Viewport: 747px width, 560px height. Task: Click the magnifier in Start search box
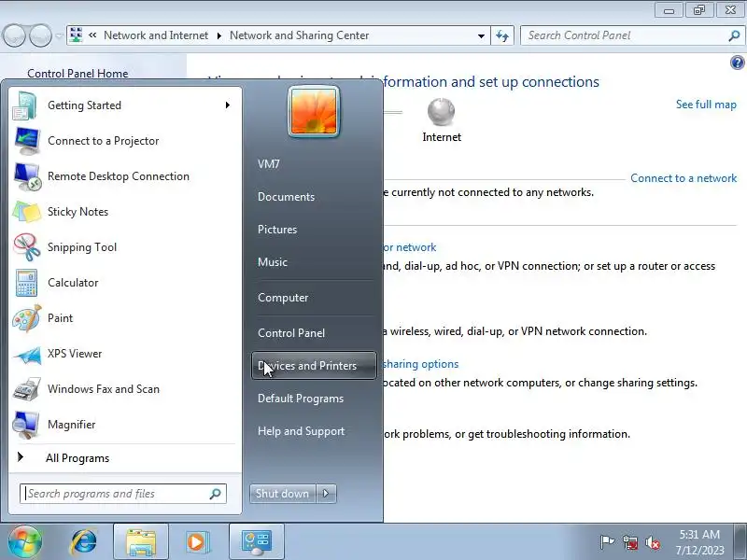tap(215, 494)
